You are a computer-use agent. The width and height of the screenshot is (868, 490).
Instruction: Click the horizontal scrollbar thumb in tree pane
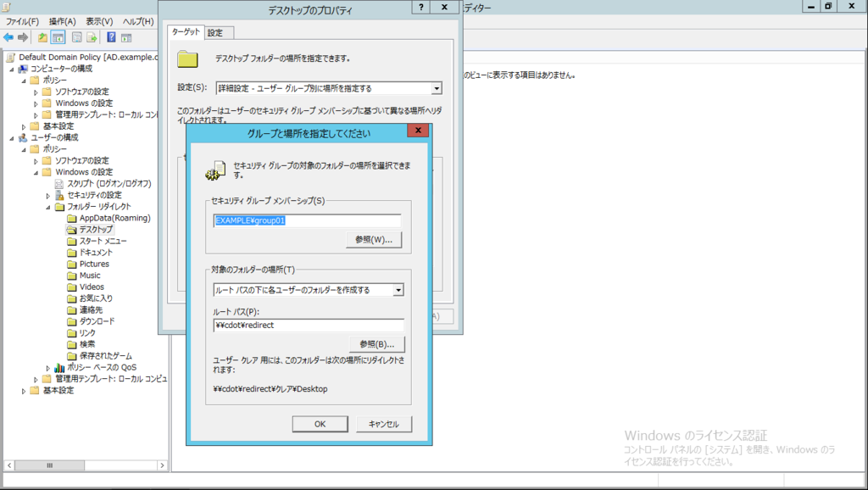click(x=49, y=465)
